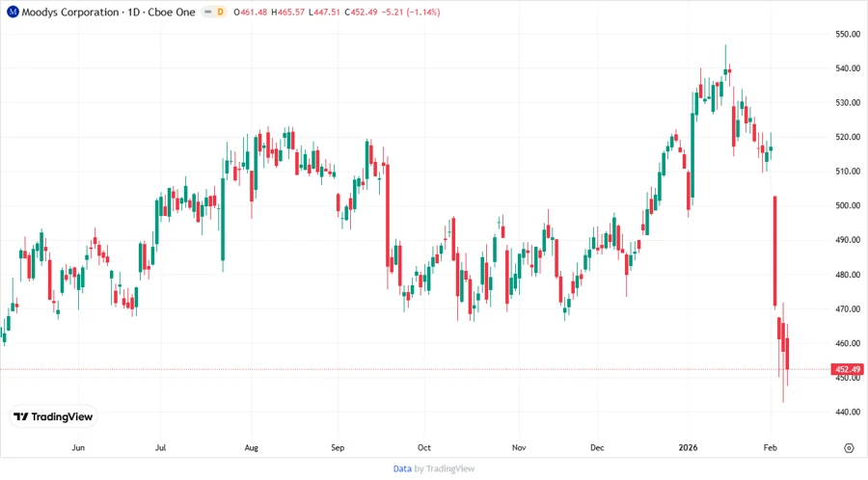Click the Oct date axis label
The height and width of the screenshot is (480, 868).
click(x=424, y=447)
